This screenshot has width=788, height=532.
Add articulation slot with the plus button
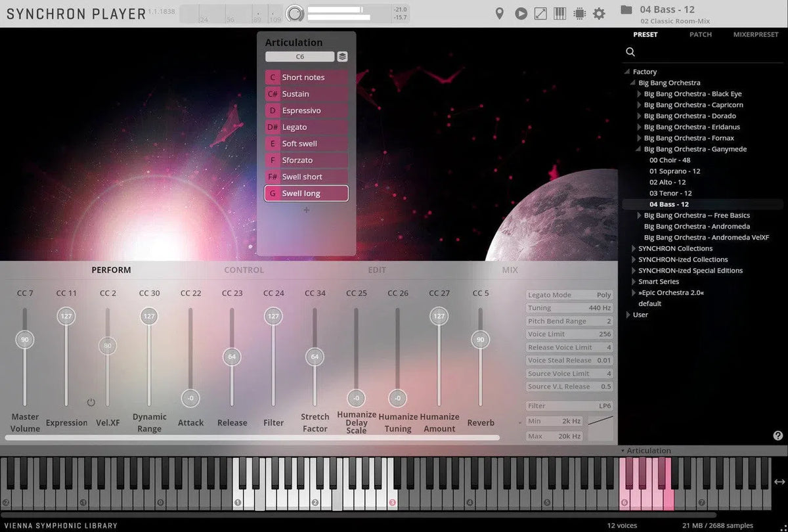point(306,210)
